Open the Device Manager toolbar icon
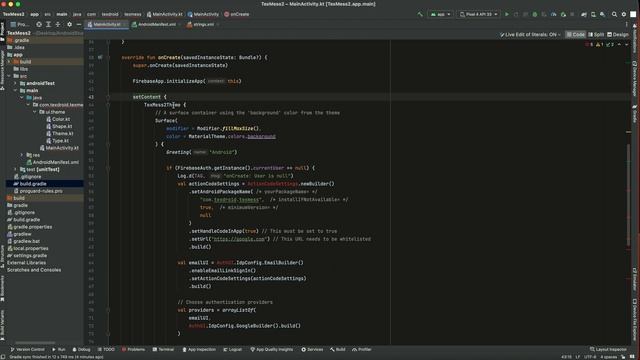Image resolution: width=640 pixels, height=360 pixels. (x=593, y=14)
